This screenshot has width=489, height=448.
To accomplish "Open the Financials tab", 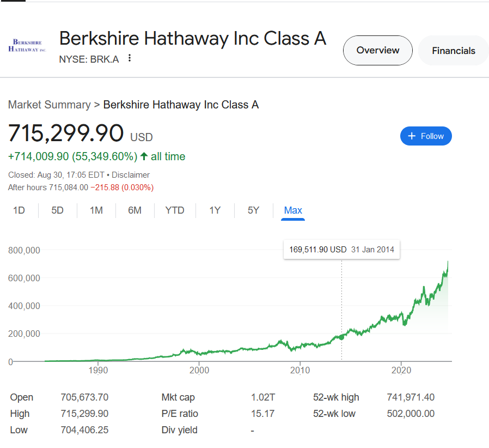I will pyautogui.click(x=454, y=51).
